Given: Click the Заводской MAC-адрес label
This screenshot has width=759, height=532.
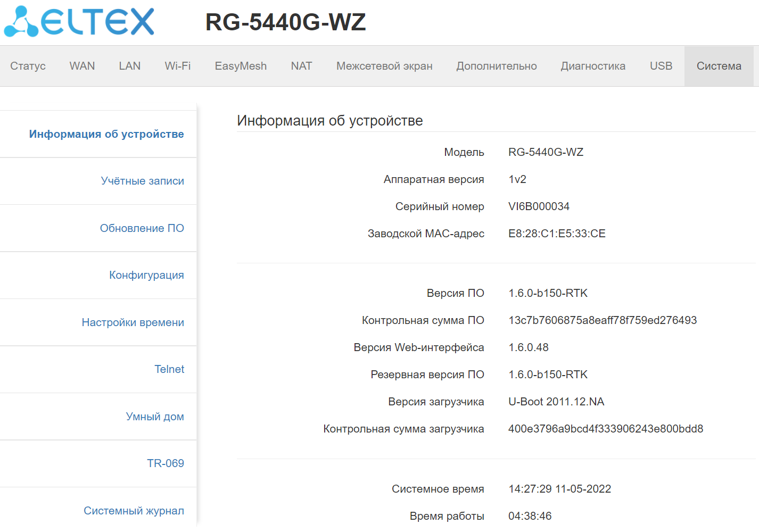Looking at the screenshot, I should (x=426, y=234).
